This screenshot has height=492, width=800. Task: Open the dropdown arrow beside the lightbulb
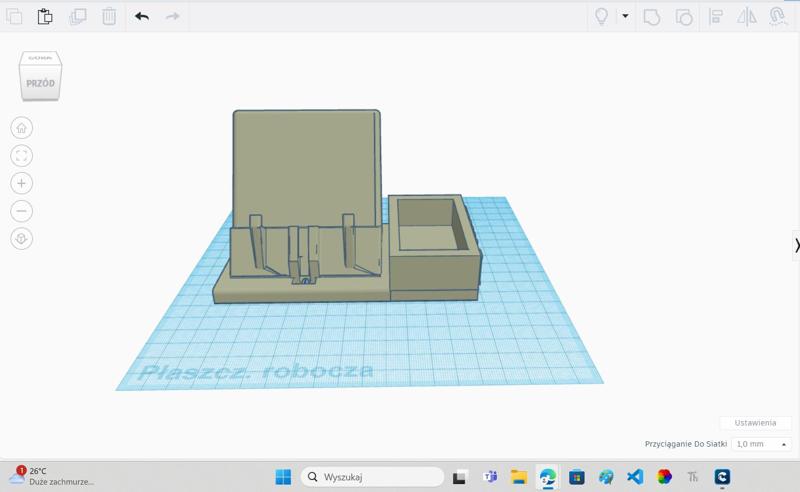coord(625,16)
